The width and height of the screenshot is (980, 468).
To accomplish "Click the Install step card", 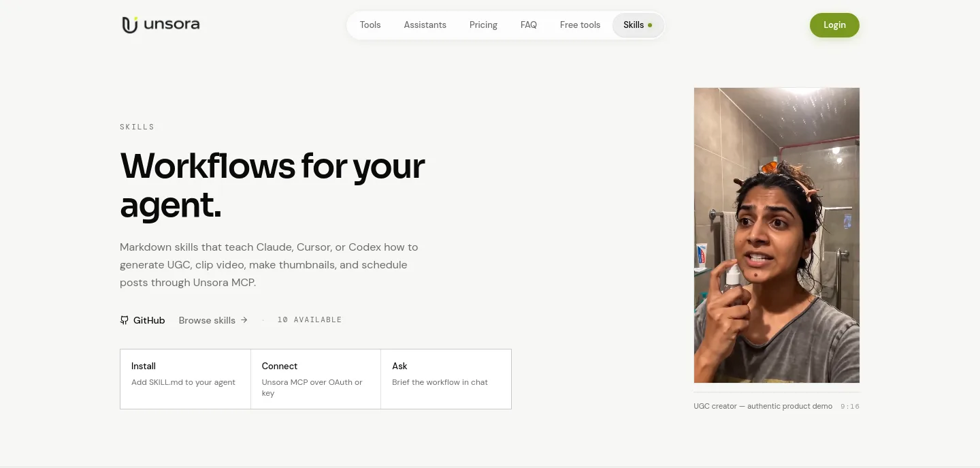I will pos(185,379).
